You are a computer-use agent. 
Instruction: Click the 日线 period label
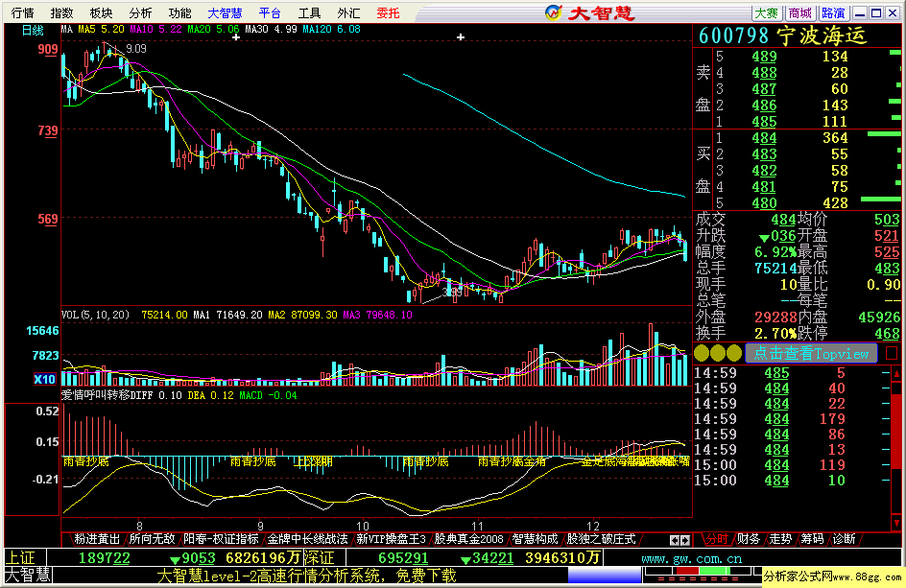33,30
